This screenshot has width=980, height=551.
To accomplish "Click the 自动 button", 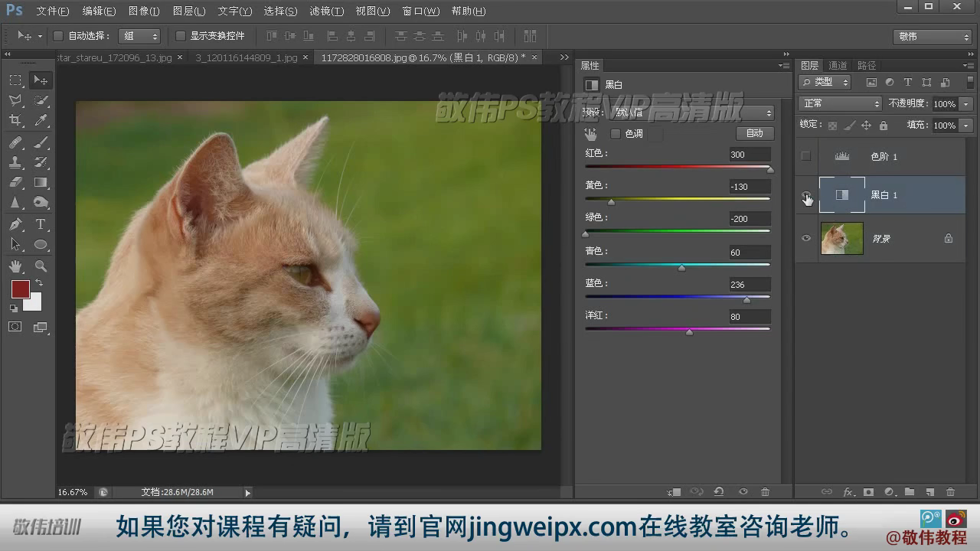I will tap(755, 133).
